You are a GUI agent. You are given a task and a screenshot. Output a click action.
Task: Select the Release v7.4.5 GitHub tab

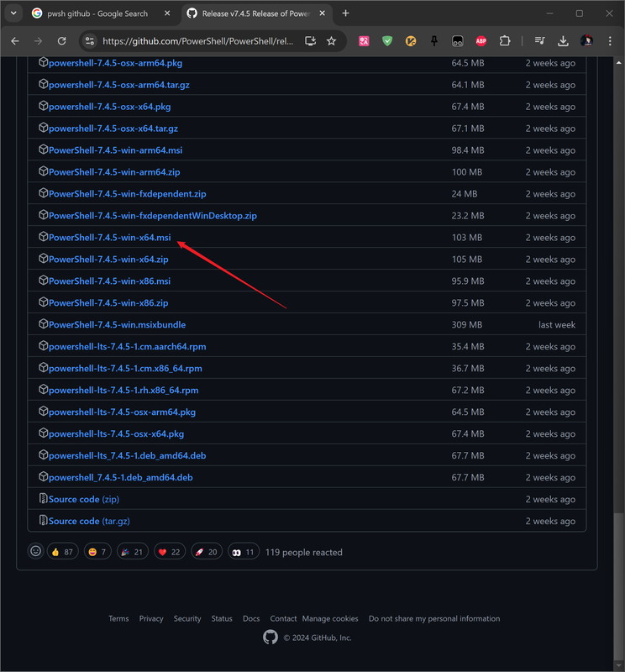click(x=256, y=13)
